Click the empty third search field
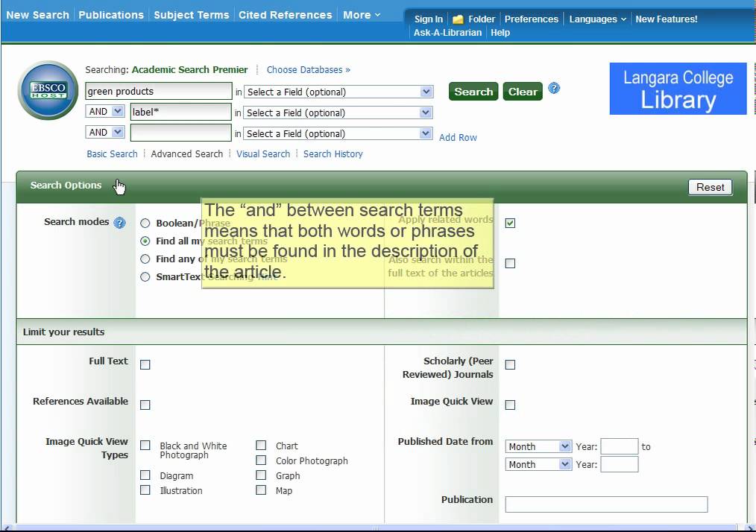Screen dimensions: 756x532 [x=181, y=133]
